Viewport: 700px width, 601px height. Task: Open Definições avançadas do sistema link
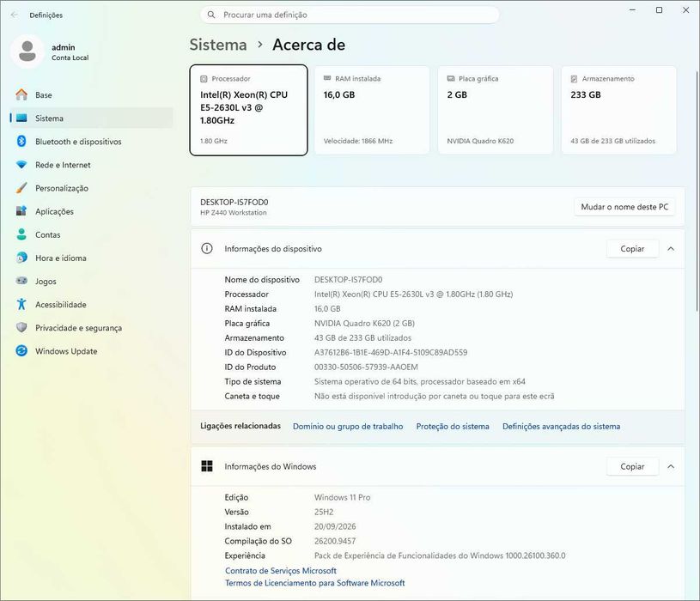[x=561, y=427]
